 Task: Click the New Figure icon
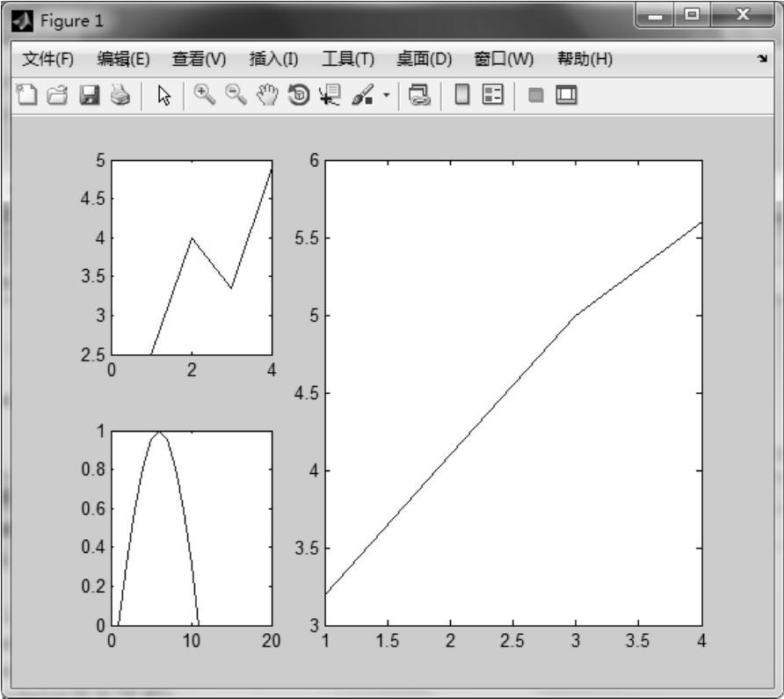27,95
